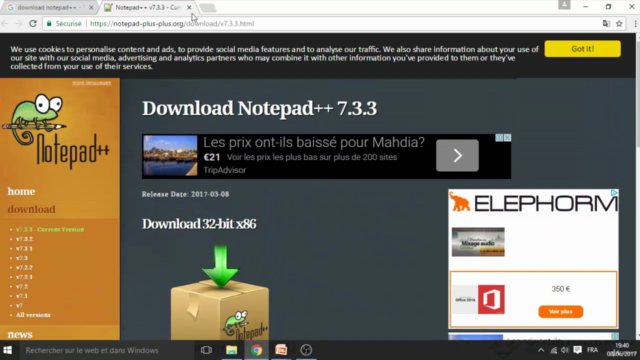Open File Explorer from the taskbar
Viewport: 640px width, 360px height.
231,350
